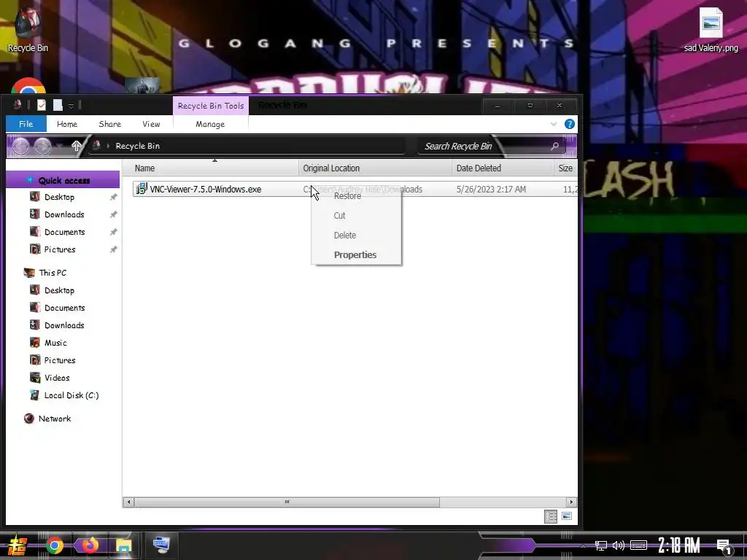Choose Restore from the context menu
The width and height of the screenshot is (747, 560).
tap(356, 195)
